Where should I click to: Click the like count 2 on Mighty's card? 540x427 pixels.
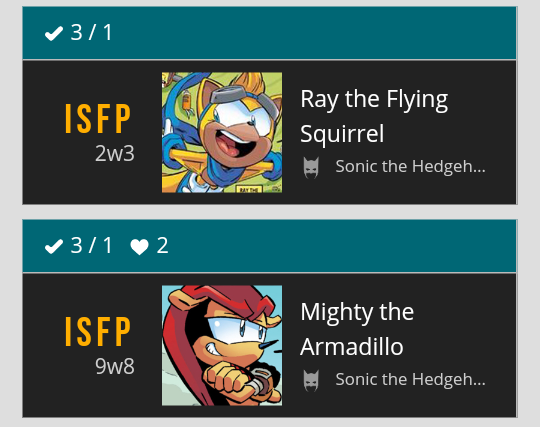(x=163, y=246)
